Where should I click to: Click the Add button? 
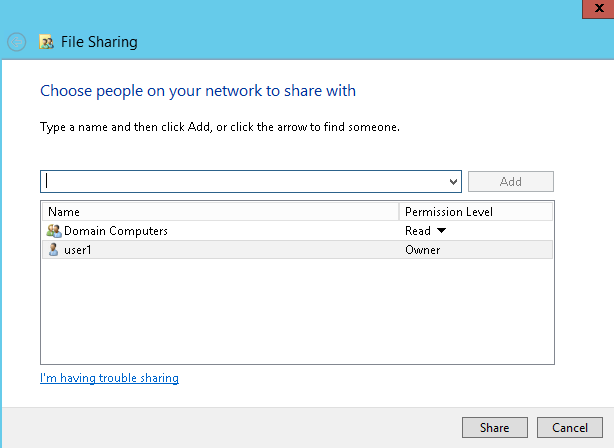coord(511,182)
